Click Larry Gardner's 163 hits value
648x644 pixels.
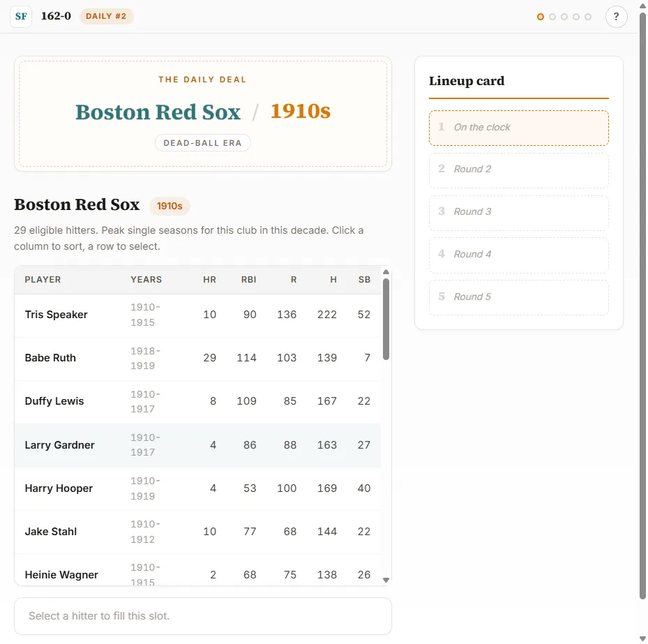point(327,444)
